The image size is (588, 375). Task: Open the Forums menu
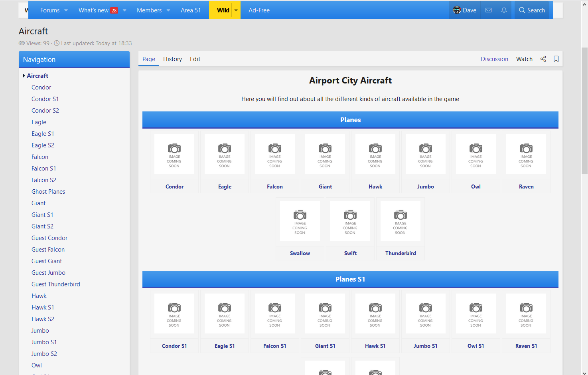(50, 10)
